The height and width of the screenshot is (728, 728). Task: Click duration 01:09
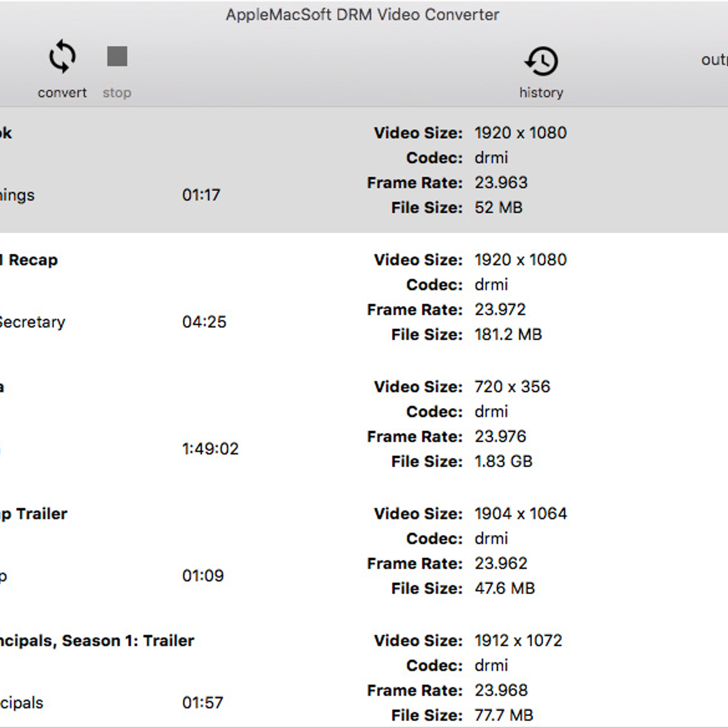(203, 576)
